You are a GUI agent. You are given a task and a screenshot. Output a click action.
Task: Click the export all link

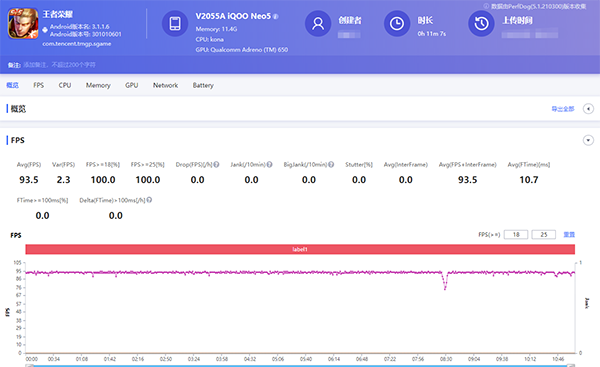pos(562,109)
